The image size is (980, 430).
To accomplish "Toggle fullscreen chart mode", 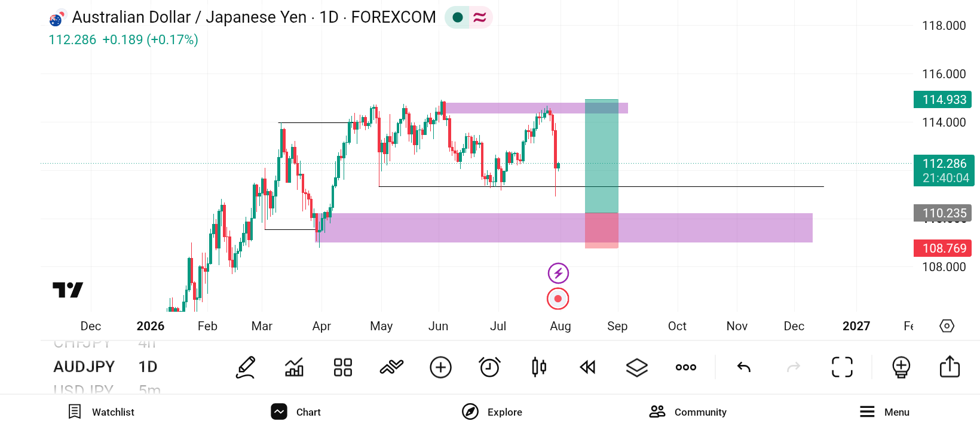I will (843, 367).
